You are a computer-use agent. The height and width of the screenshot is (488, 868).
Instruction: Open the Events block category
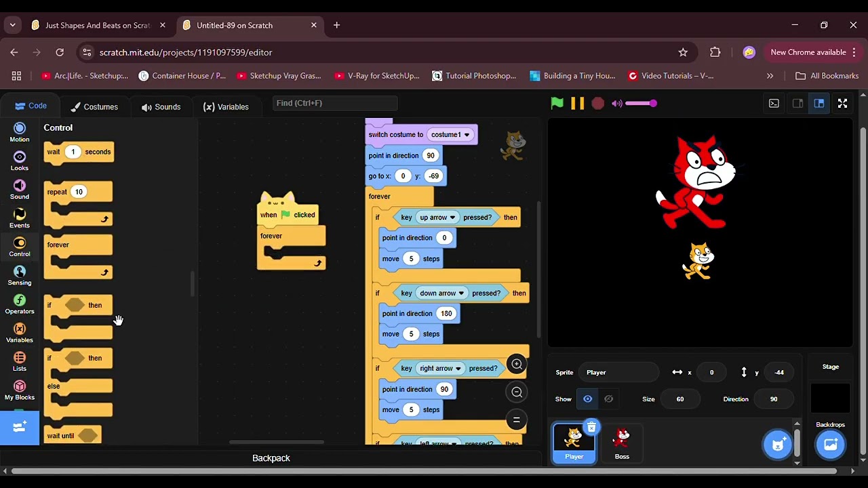(x=20, y=218)
